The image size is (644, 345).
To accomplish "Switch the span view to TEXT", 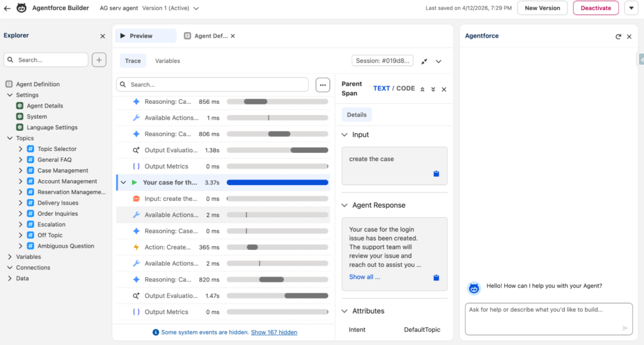I will (381, 89).
